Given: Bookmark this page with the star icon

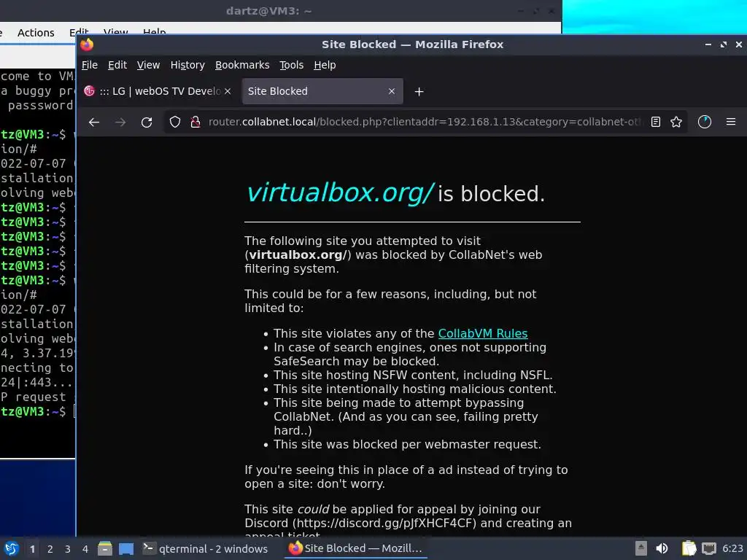Looking at the screenshot, I should pyautogui.click(x=676, y=122).
